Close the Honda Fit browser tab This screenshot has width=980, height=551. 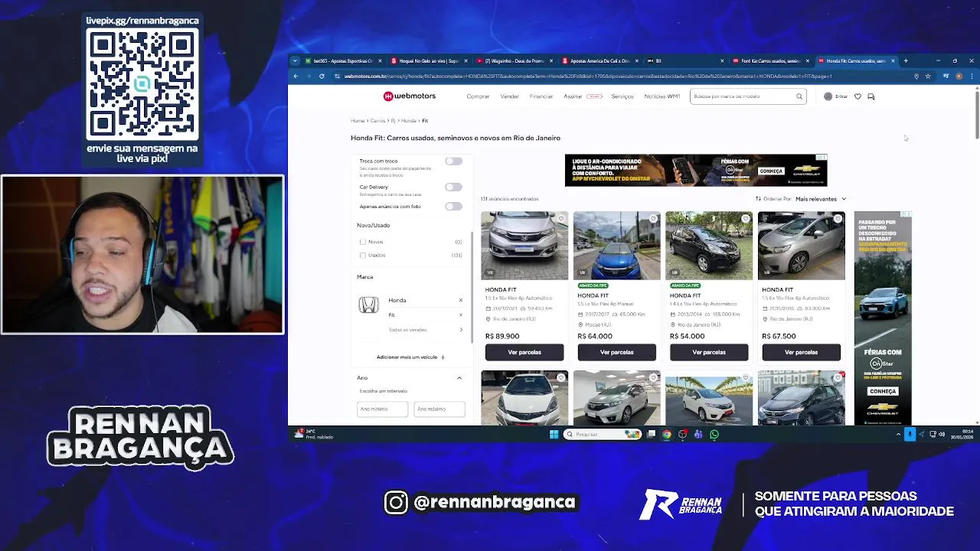coord(892,60)
